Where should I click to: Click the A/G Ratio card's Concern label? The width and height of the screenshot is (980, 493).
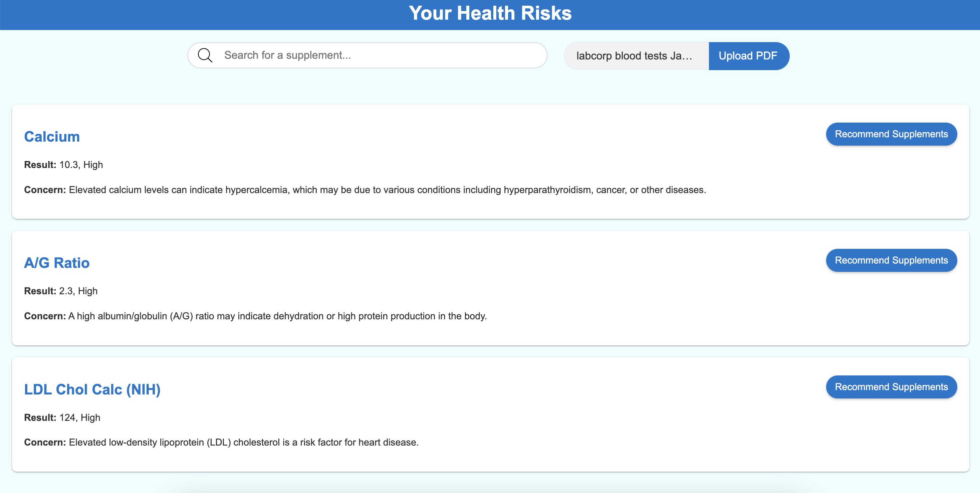pos(44,316)
